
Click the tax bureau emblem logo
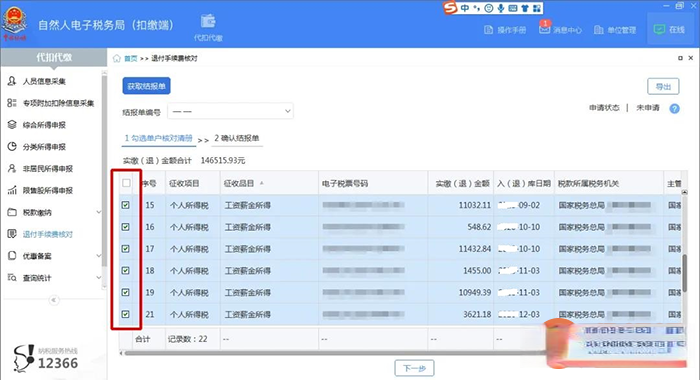(14, 22)
